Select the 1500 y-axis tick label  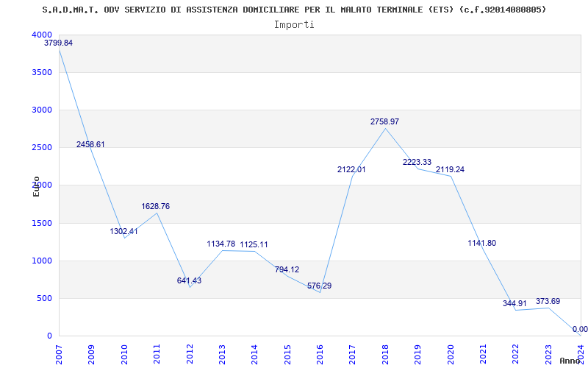[x=42, y=223]
